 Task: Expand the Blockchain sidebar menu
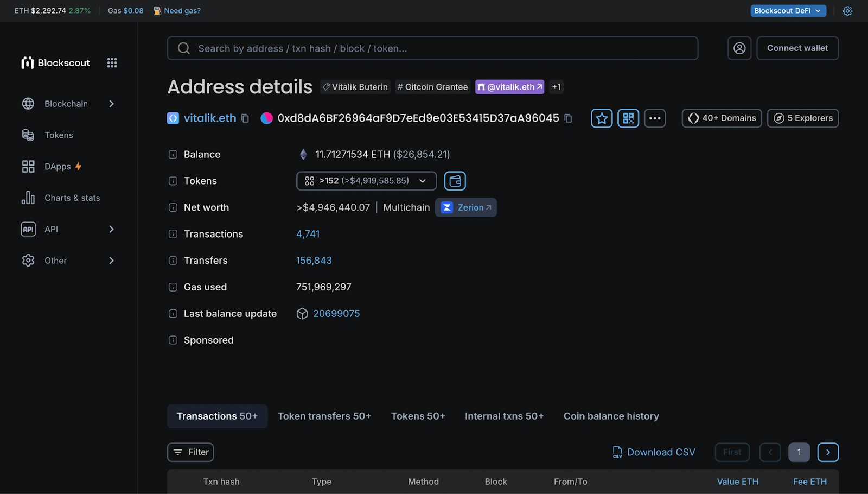point(68,104)
